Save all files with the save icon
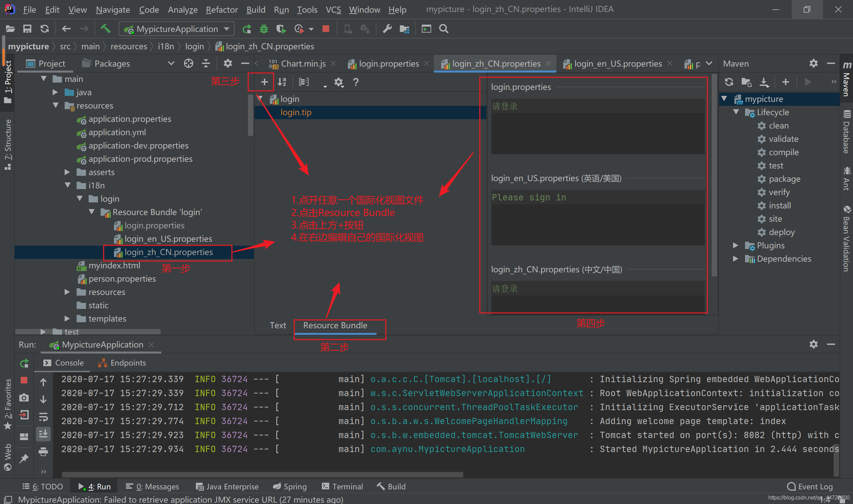This screenshot has height=504, width=853. point(27,29)
